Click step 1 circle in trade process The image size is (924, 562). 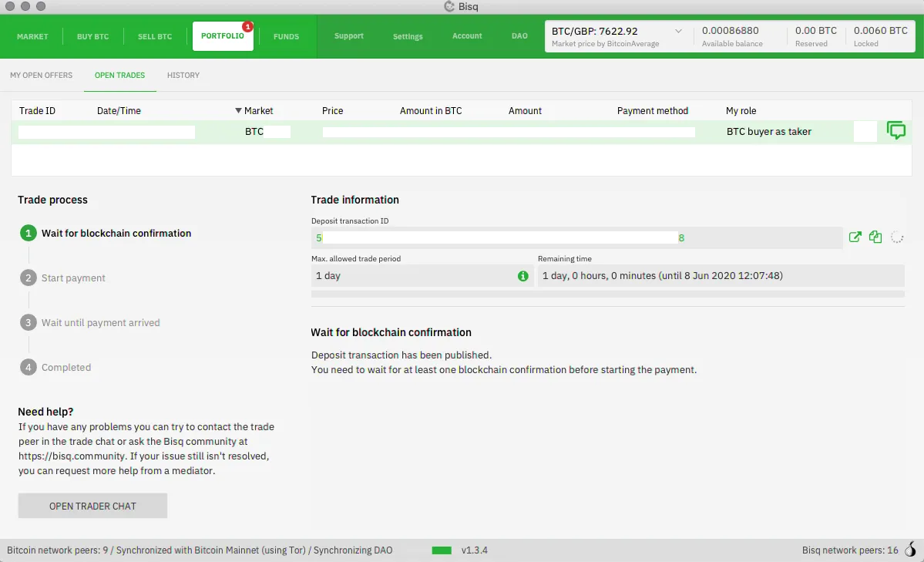[x=29, y=234]
